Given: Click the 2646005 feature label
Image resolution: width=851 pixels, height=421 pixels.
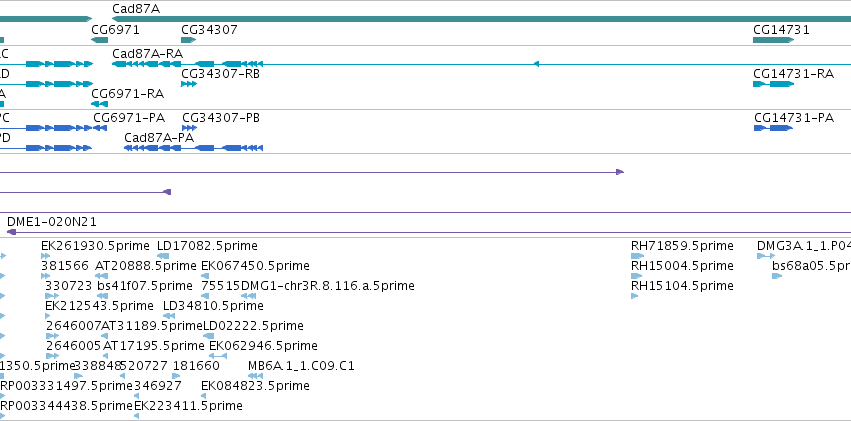Looking at the screenshot, I should click(x=73, y=346).
